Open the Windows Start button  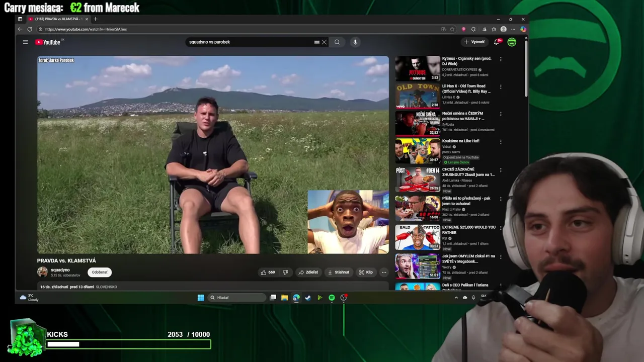201,298
